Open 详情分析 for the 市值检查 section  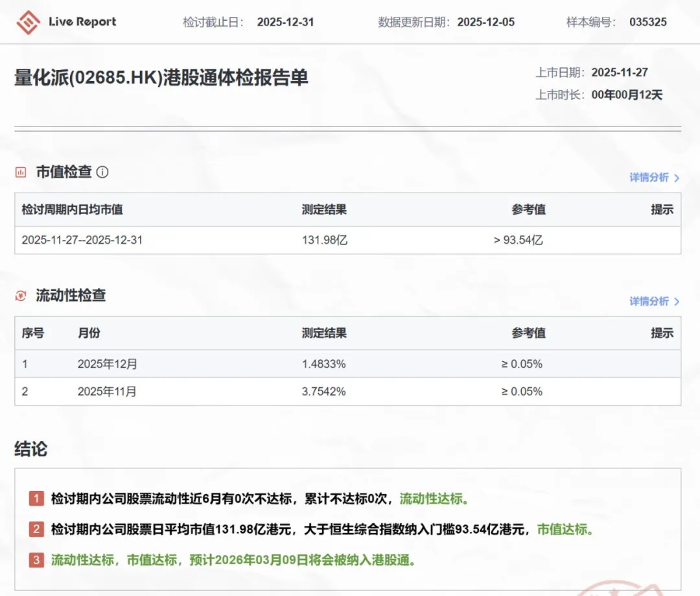click(649, 178)
